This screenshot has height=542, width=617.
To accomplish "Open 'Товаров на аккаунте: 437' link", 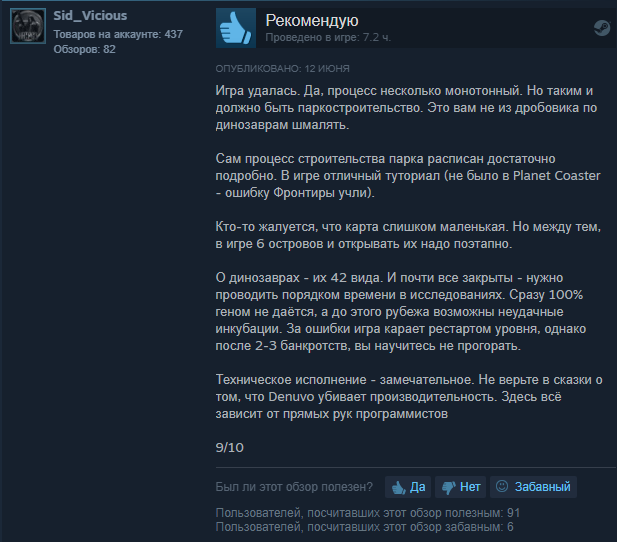I will point(118,34).
